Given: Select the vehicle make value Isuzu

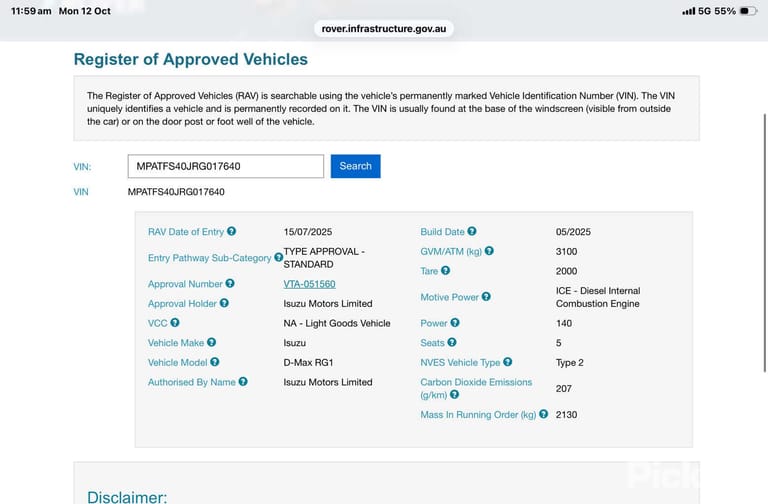Looking at the screenshot, I should [294, 343].
